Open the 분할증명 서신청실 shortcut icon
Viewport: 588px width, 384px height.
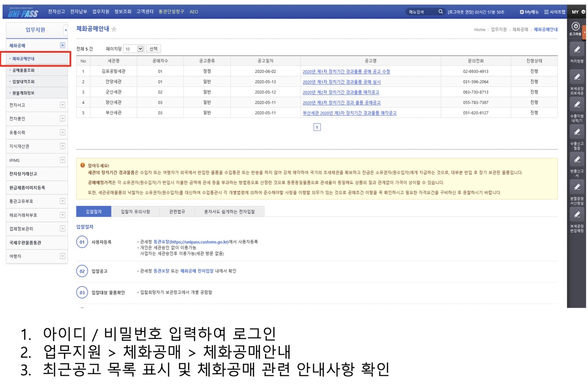(x=577, y=187)
